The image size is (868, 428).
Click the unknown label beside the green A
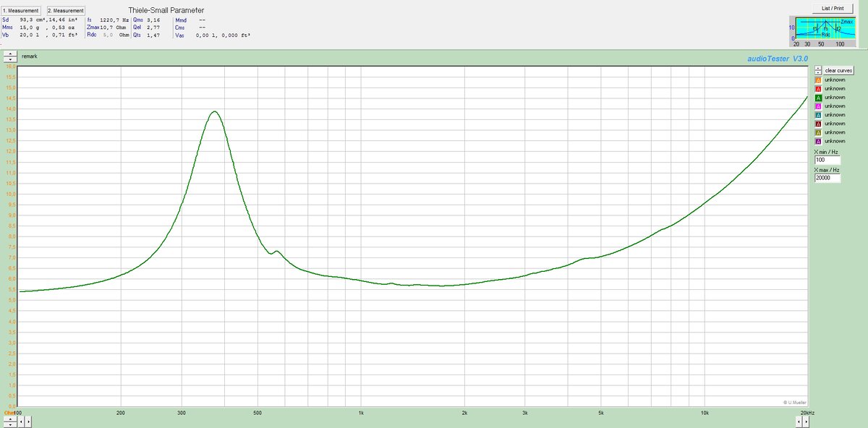click(835, 98)
